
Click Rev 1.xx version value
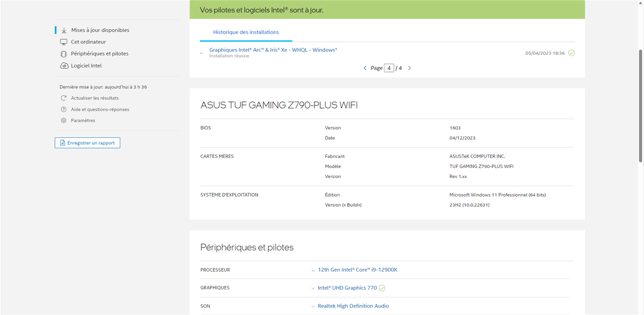pyautogui.click(x=458, y=177)
